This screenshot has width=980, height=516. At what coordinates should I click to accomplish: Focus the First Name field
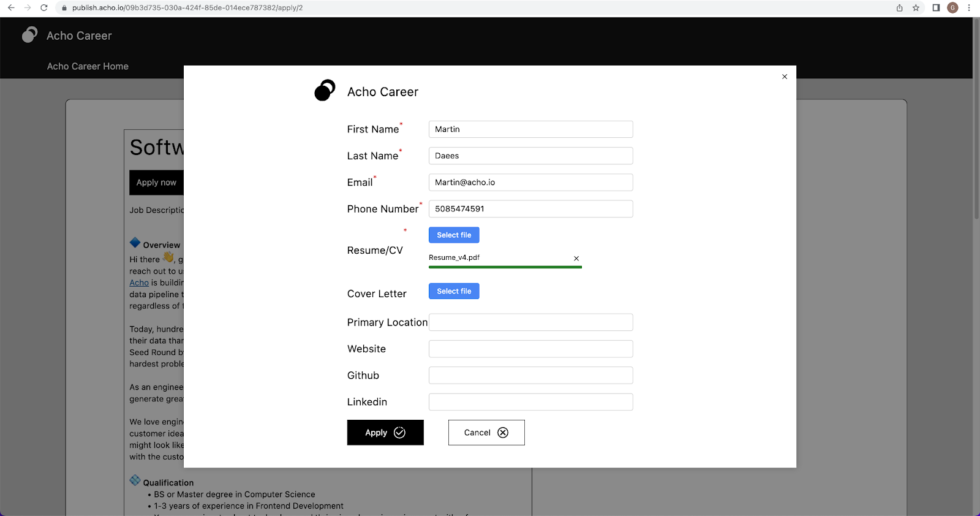coord(530,129)
